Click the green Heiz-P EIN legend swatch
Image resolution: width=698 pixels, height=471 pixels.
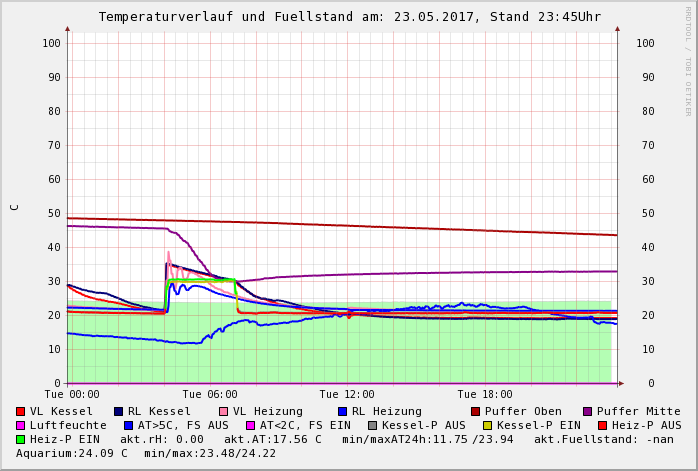click(x=21, y=439)
